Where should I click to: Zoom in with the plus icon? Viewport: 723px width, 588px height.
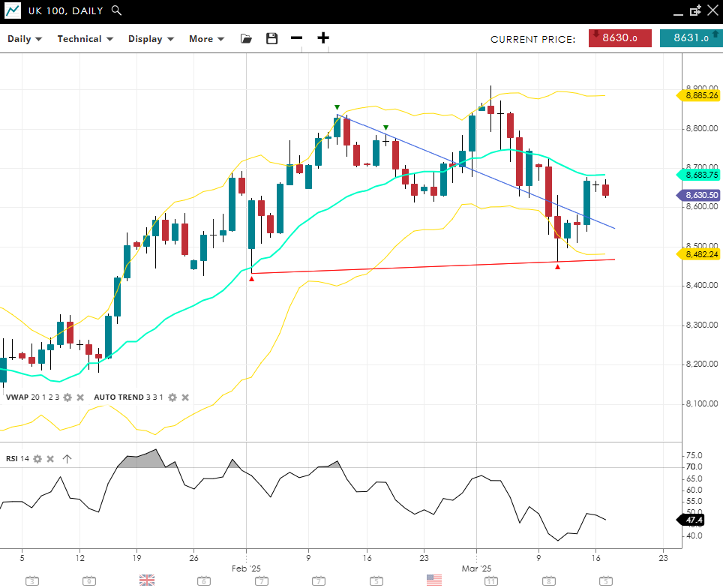323,38
